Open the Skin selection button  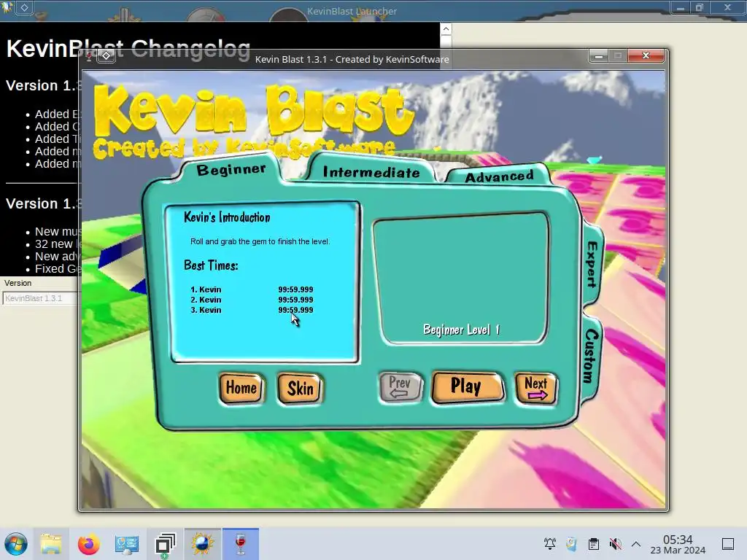click(300, 389)
